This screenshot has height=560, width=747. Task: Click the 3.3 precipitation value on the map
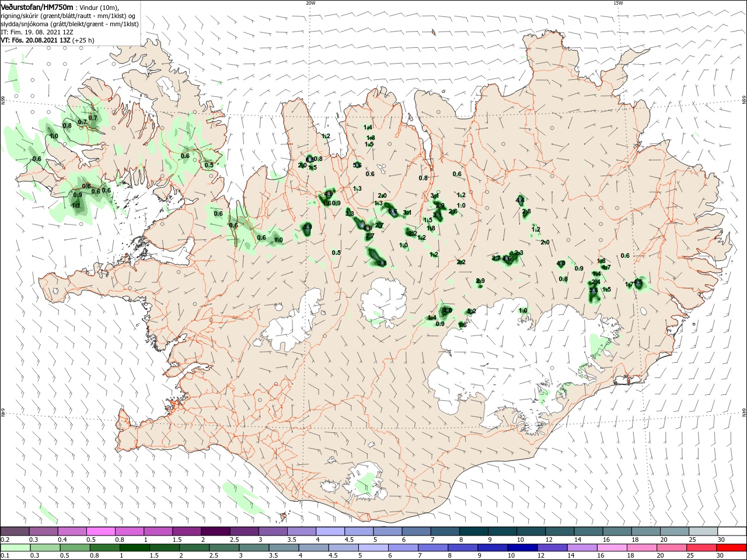(350, 214)
